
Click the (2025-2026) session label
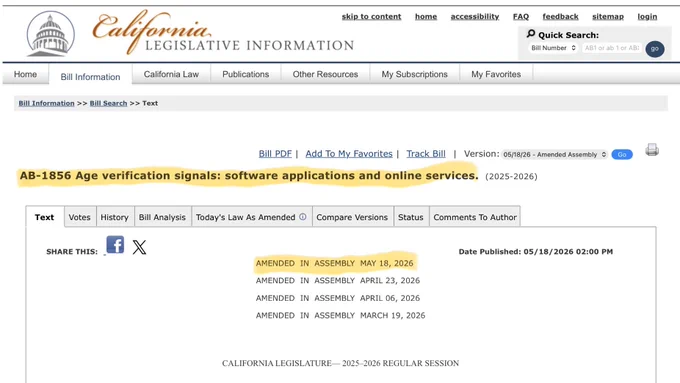tap(511, 177)
